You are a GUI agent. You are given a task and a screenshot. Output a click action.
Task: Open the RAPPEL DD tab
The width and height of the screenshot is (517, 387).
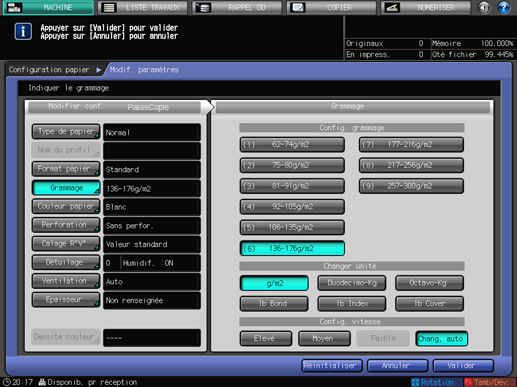pyautogui.click(x=237, y=7)
